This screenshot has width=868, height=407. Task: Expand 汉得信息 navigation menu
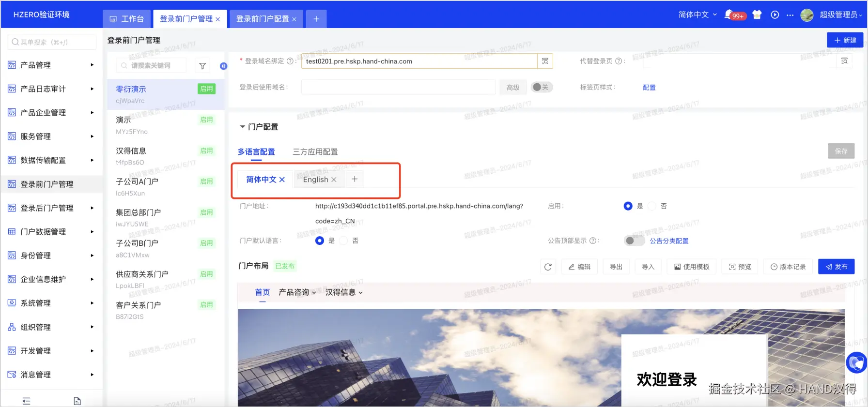(344, 292)
